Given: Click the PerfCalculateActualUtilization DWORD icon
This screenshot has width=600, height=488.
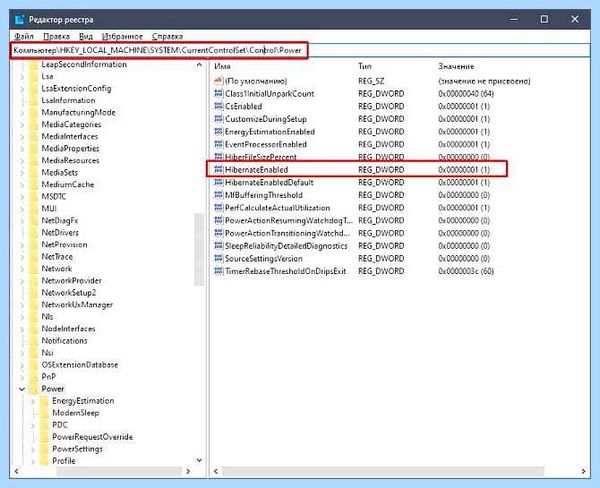Looking at the screenshot, I should pyautogui.click(x=218, y=207).
